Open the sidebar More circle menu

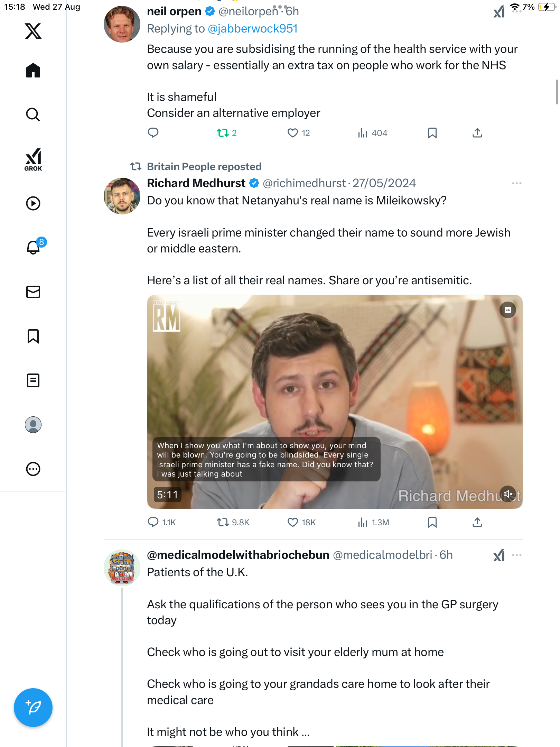pos(33,469)
